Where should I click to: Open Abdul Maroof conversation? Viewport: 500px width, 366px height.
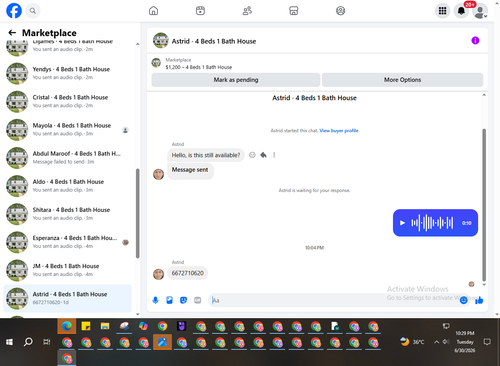click(67, 158)
